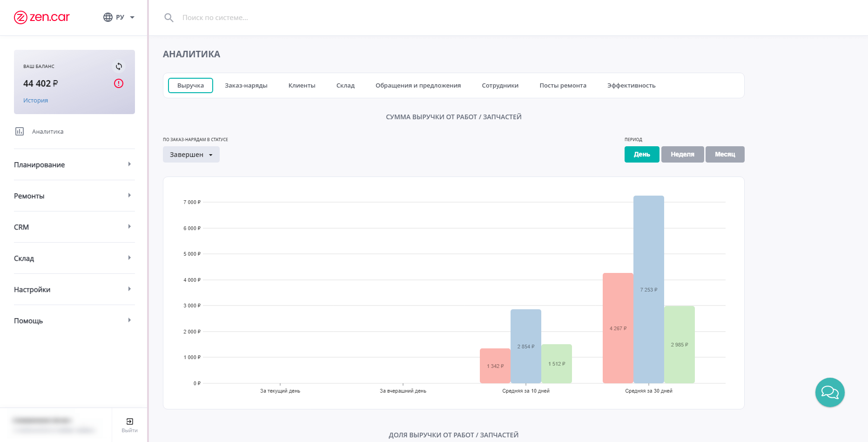The height and width of the screenshot is (442, 868).
Task: Expand the Ремонты menu section
Action: click(x=74, y=196)
